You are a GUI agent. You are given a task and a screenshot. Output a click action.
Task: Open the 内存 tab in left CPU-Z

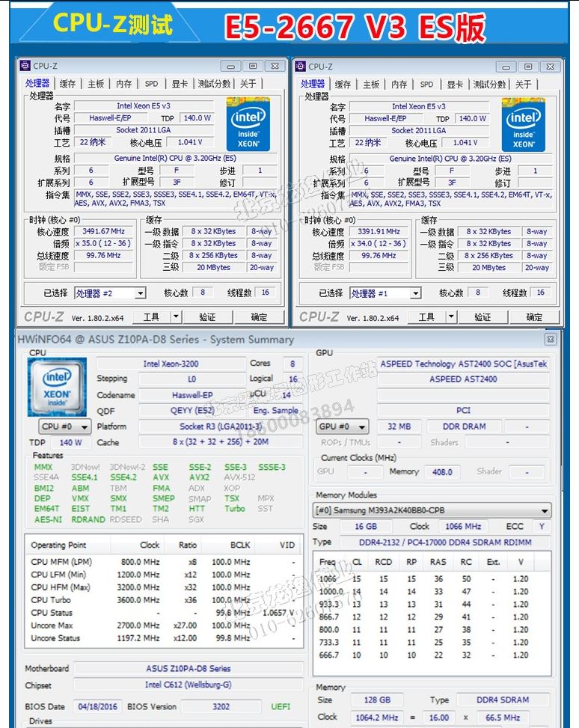tap(123, 84)
